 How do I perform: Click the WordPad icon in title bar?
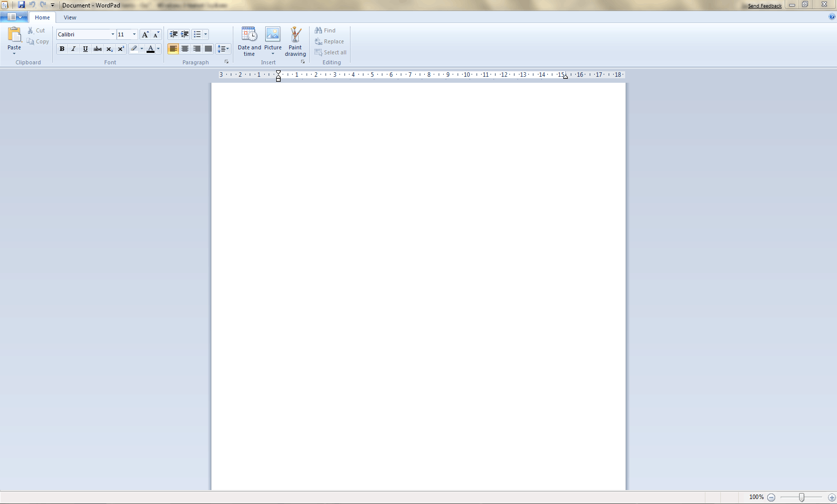coord(4,5)
